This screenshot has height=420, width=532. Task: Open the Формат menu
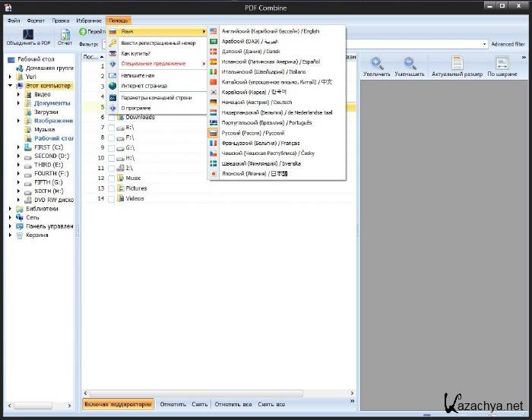tap(36, 21)
